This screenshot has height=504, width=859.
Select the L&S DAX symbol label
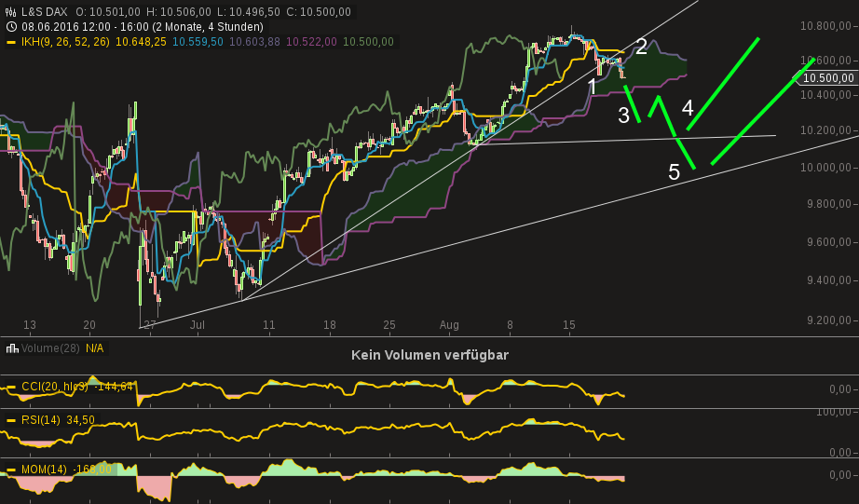[x=45, y=11]
